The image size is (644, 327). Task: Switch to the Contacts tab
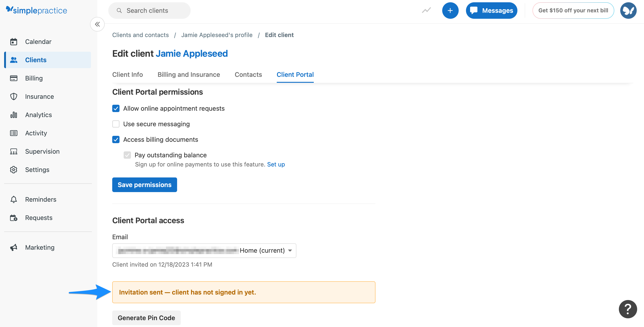tap(248, 75)
